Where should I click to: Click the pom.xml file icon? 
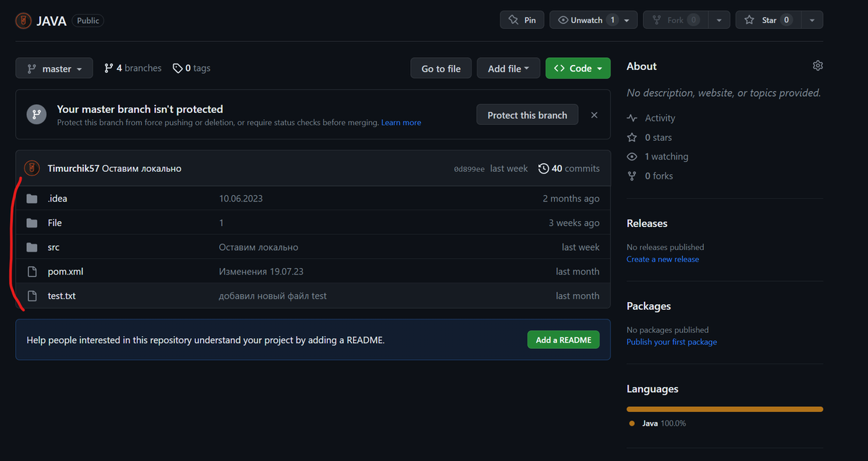(x=32, y=272)
